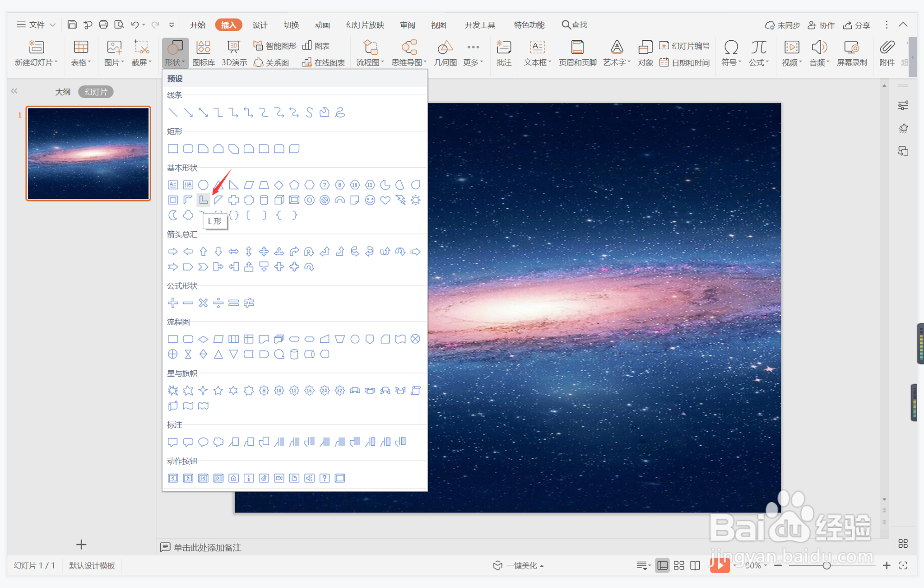Click the print icon

pos(103,25)
